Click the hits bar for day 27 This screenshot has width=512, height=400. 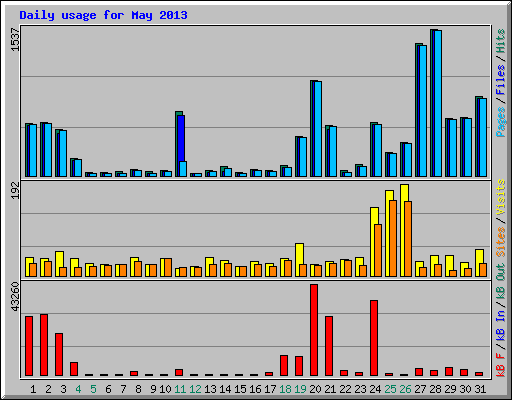tap(417, 110)
